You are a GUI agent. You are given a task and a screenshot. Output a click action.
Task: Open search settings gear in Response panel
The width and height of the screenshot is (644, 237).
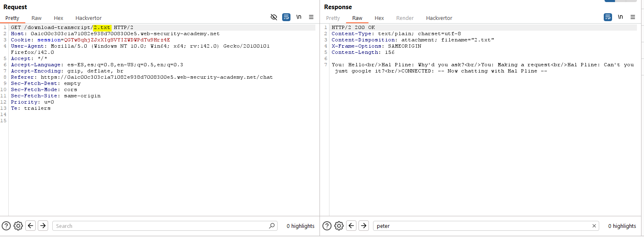pos(339,226)
